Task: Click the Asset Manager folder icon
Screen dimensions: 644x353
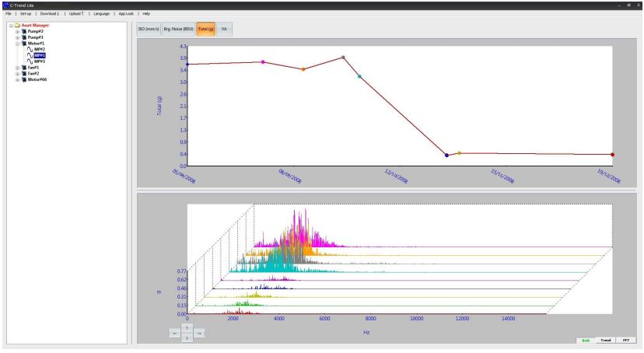Action: (x=16, y=24)
